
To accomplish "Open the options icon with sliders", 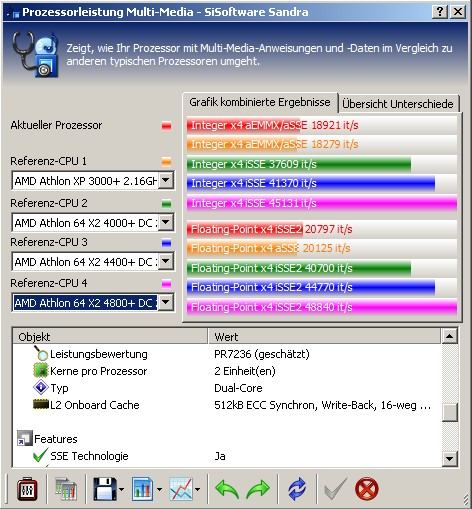I will [27, 489].
